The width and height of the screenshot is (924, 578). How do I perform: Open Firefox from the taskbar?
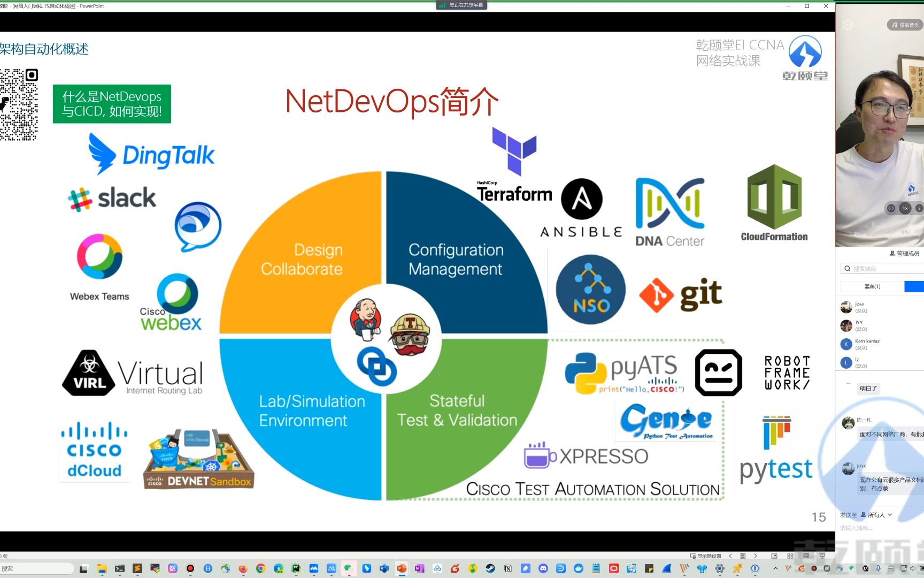coord(243,568)
